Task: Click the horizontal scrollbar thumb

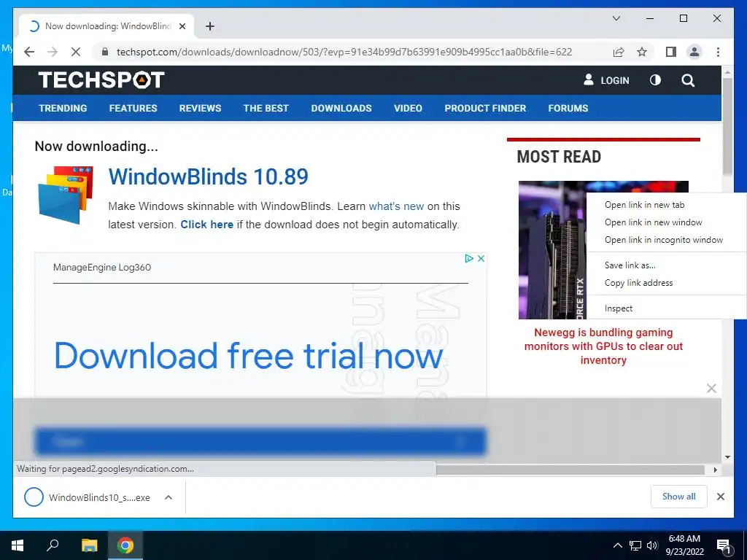Action: (570, 470)
